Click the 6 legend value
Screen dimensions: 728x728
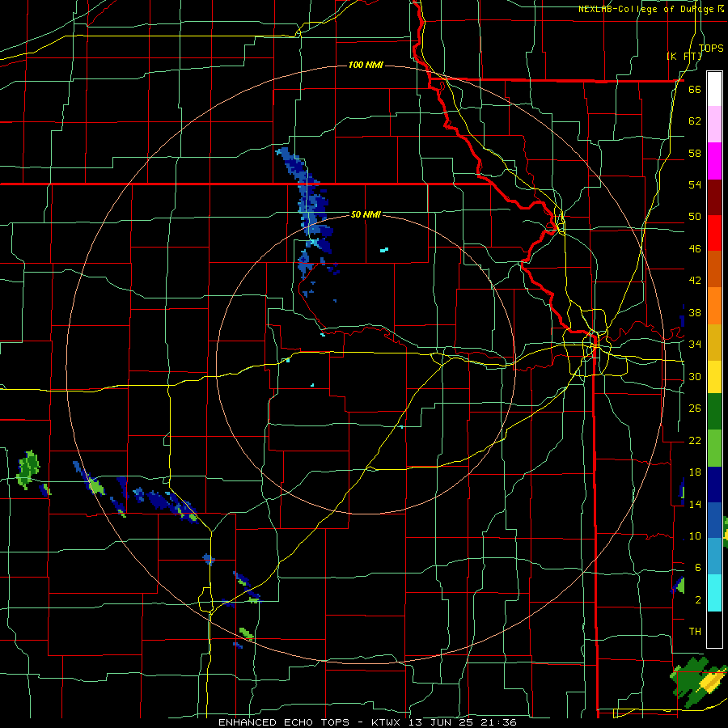pos(697,568)
